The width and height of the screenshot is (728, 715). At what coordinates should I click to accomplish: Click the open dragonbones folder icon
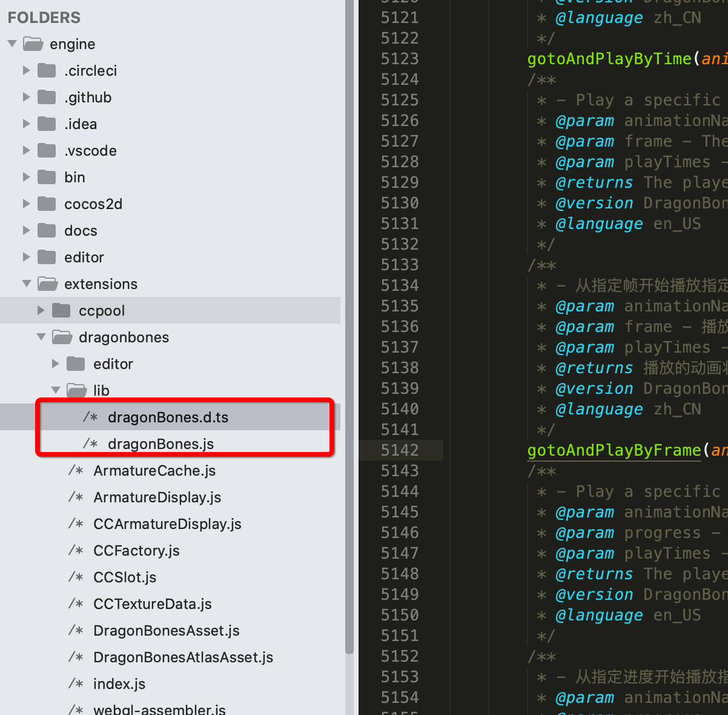click(x=62, y=338)
